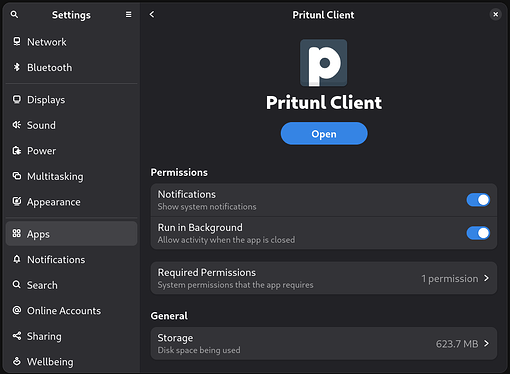Turn off Run in Background switch

click(478, 233)
